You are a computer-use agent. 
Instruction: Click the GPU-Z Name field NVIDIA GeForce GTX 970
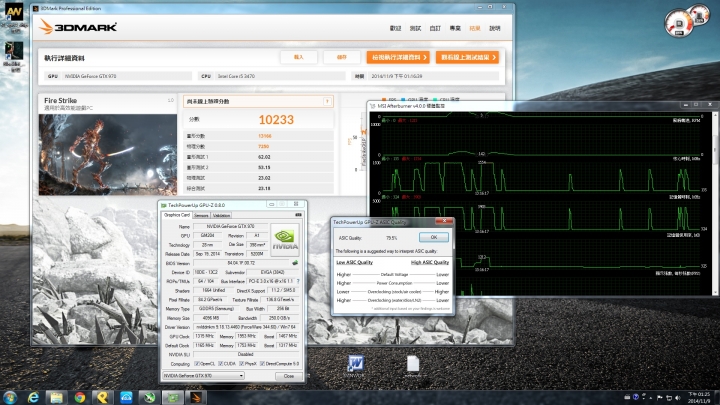coord(230,226)
